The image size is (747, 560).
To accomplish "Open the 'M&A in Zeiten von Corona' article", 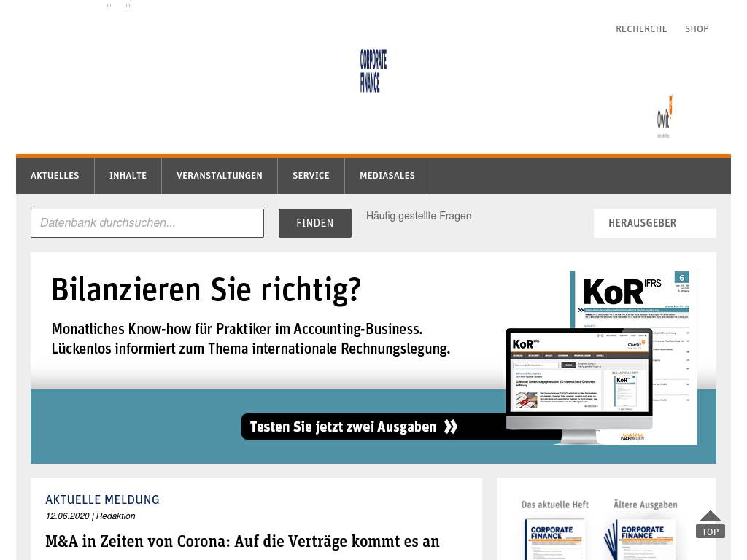I will pos(242,542).
